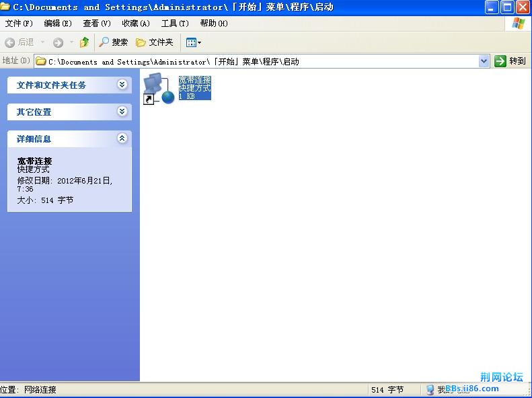Screen dimensions: 532x398
Task: Click the My Computer status bar icon
Action: coord(430,390)
